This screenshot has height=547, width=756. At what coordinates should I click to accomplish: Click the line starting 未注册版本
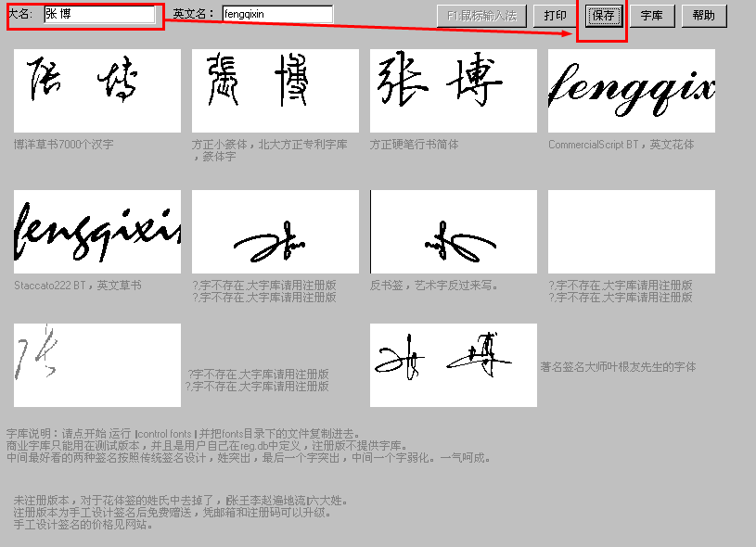[181, 501]
